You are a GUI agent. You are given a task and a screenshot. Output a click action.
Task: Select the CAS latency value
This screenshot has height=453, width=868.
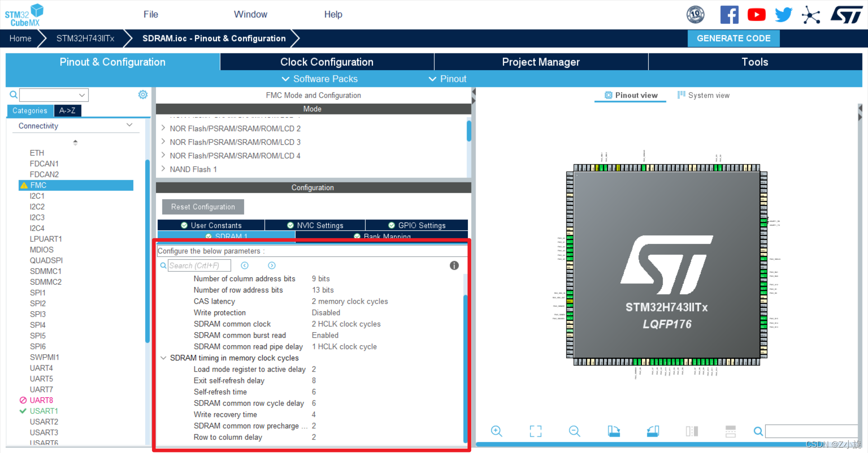click(349, 301)
